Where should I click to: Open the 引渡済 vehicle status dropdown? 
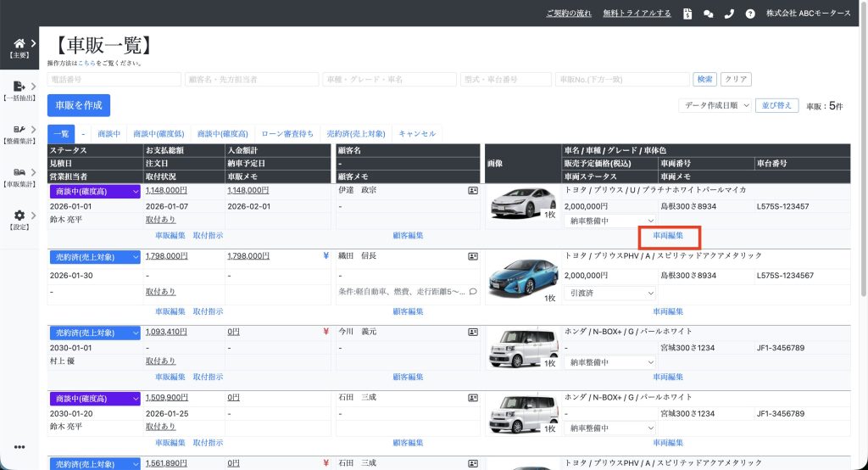pos(610,292)
